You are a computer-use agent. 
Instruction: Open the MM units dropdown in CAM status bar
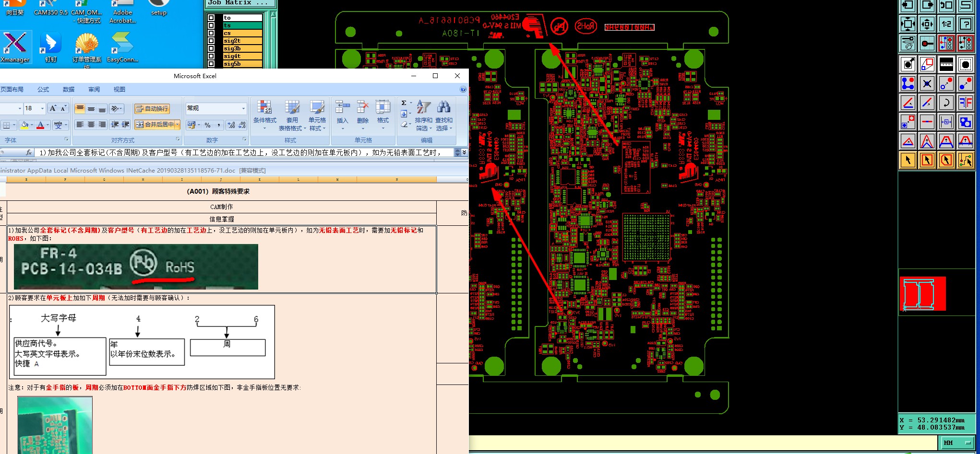point(957,442)
